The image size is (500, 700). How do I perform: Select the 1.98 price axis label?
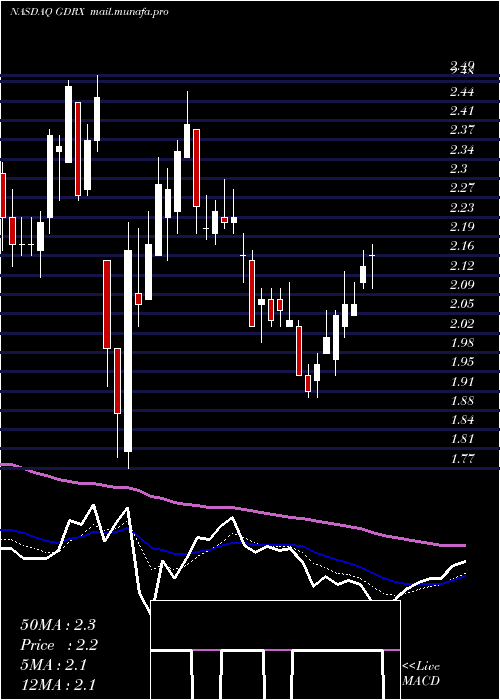[462, 343]
